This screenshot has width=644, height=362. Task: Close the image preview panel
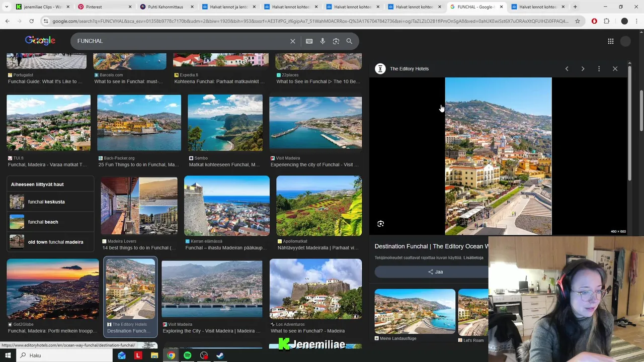615,69
